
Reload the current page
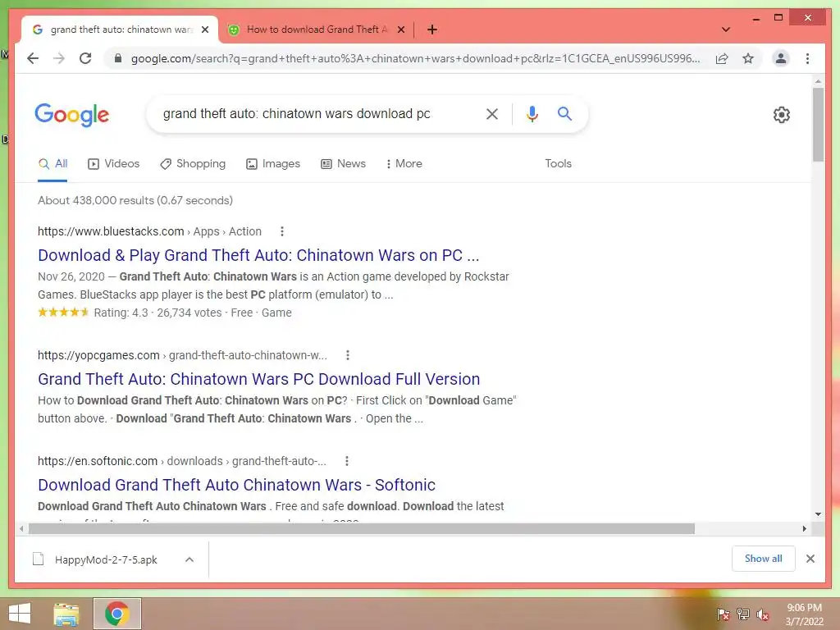pos(85,58)
